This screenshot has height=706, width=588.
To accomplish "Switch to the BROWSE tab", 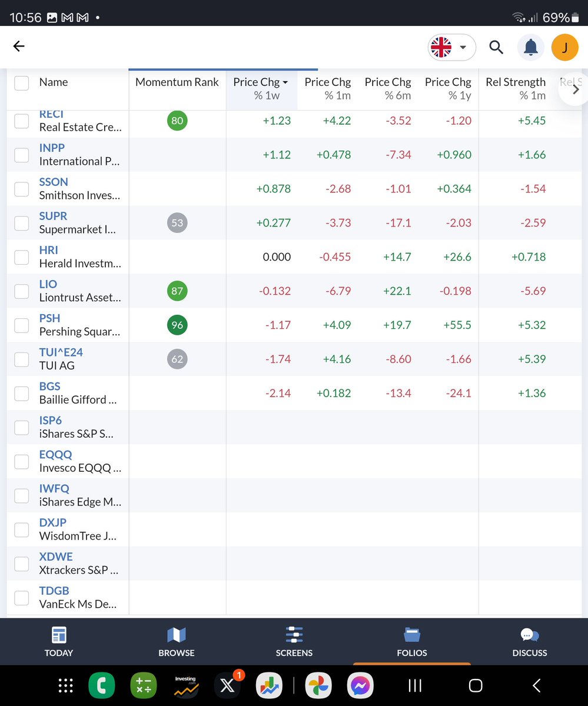I will (x=177, y=642).
